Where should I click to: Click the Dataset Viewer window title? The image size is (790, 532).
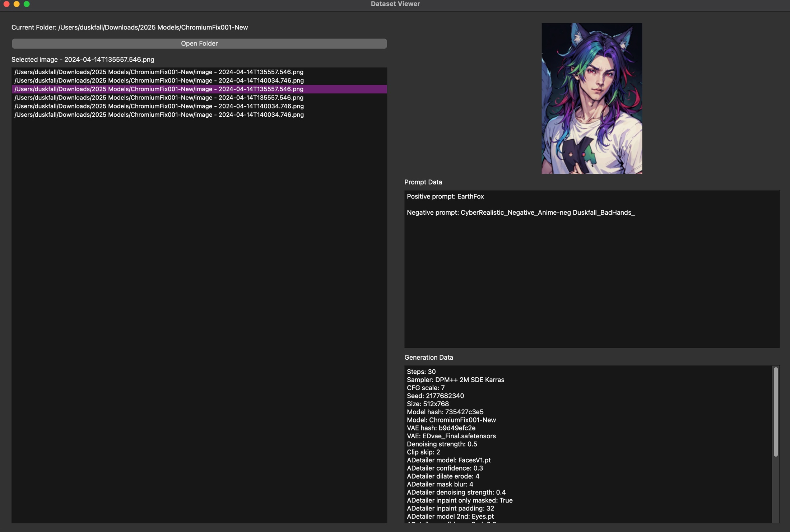tap(395, 4)
